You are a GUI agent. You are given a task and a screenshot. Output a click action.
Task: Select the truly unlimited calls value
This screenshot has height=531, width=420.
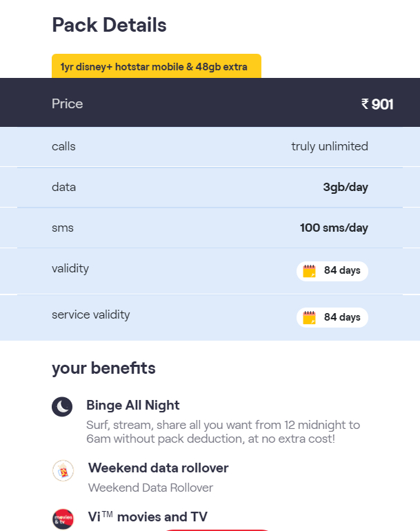coord(330,146)
